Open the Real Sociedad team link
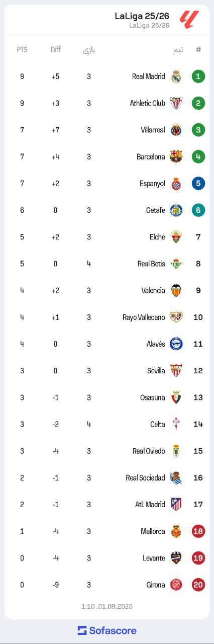This screenshot has width=214, height=644. [x=145, y=477]
